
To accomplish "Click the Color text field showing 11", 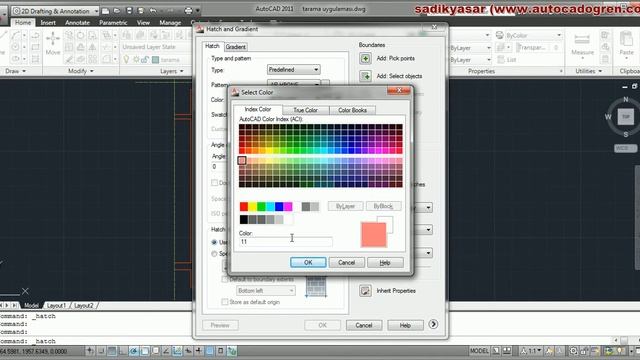I will pyautogui.click(x=285, y=242).
